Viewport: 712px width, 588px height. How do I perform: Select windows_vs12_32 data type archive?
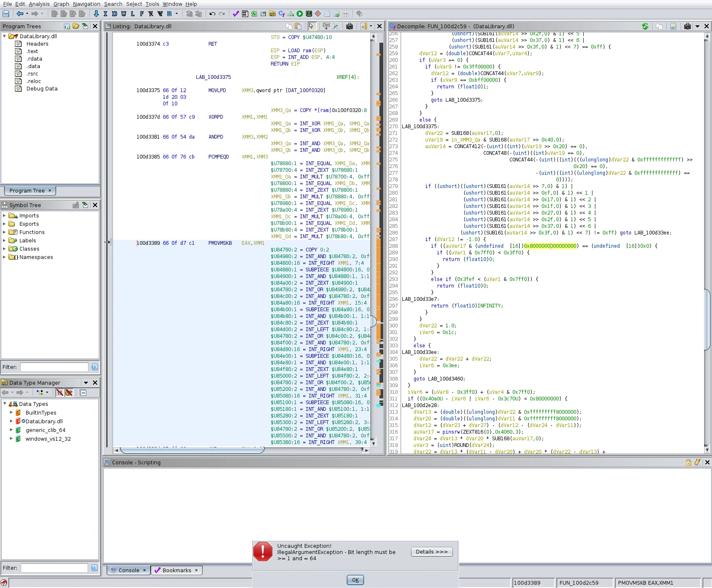click(x=48, y=439)
